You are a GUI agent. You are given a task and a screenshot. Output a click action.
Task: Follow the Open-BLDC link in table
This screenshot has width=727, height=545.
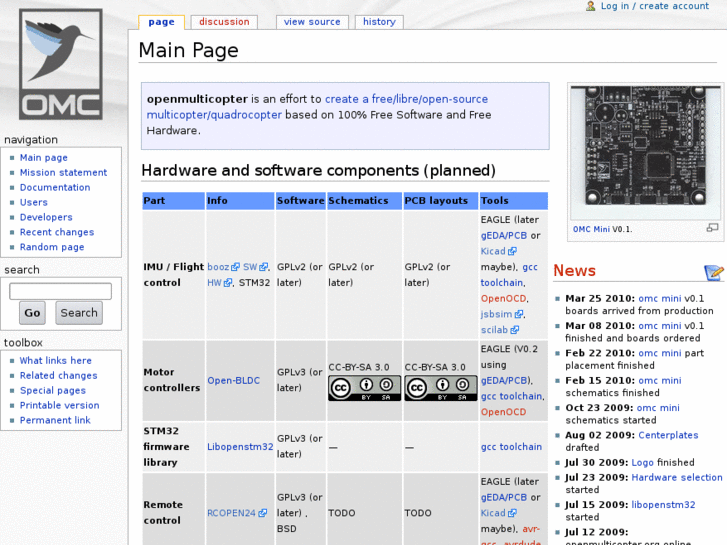tap(233, 381)
